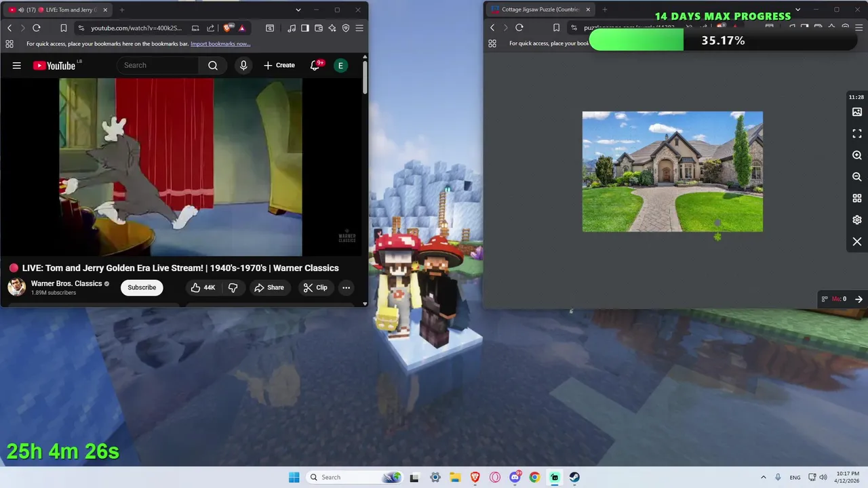
Task: Mute the tab via the speaker icon
Action: [20, 9]
